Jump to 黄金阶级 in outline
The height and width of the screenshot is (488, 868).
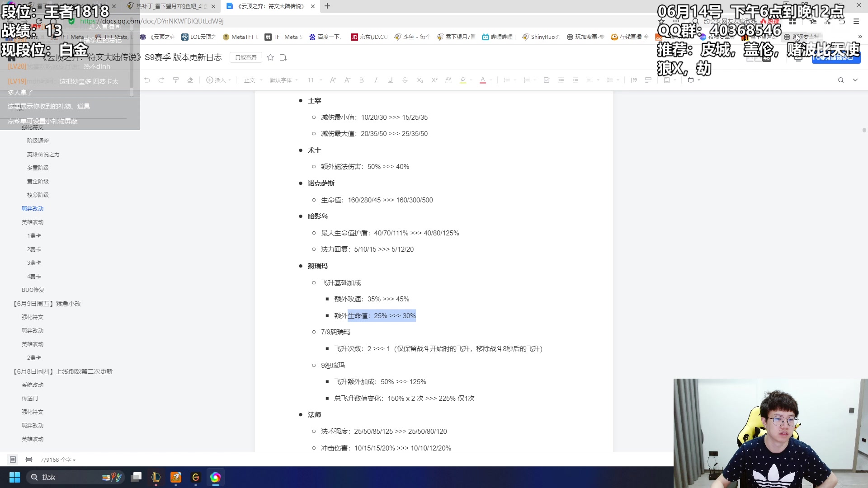coord(38,182)
